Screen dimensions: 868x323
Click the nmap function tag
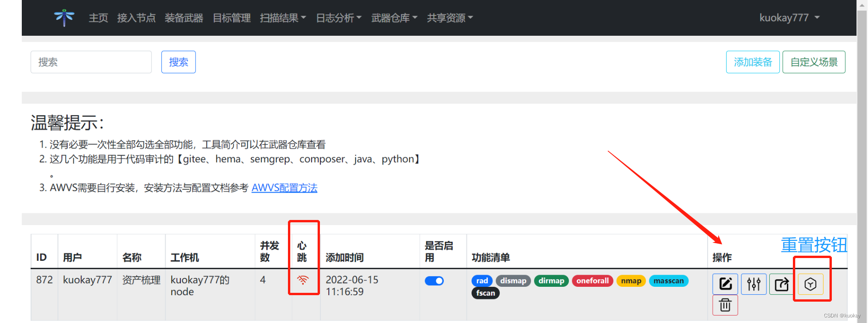coord(631,281)
